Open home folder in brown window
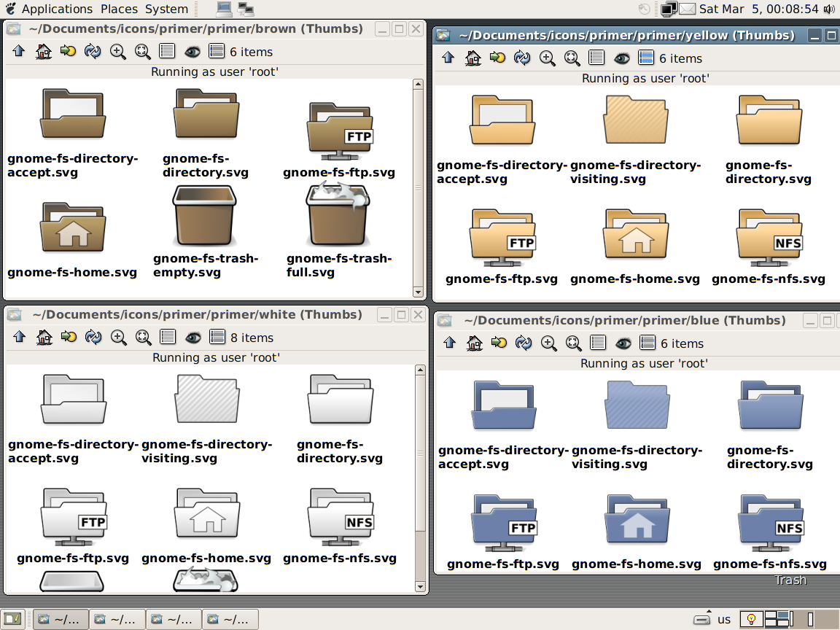 click(44, 52)
